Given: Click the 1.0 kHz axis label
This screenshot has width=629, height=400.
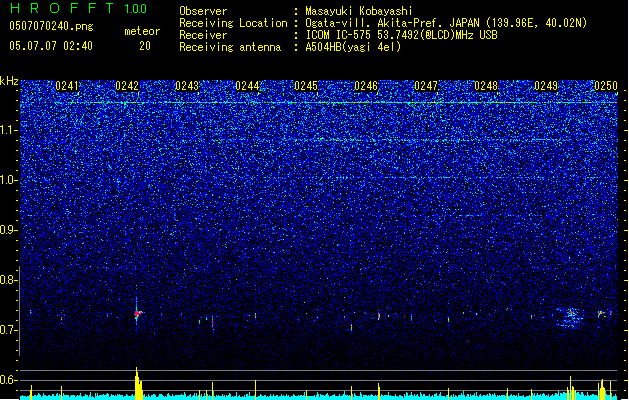Looking at the screenshot, I should click(x=8, y=181).
